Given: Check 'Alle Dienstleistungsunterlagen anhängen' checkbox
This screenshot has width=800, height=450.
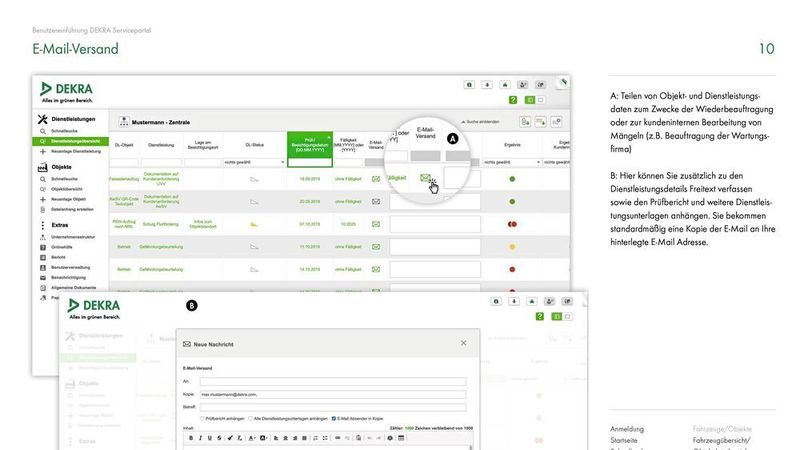Looking at the screenshot, I should coord(251,418).
